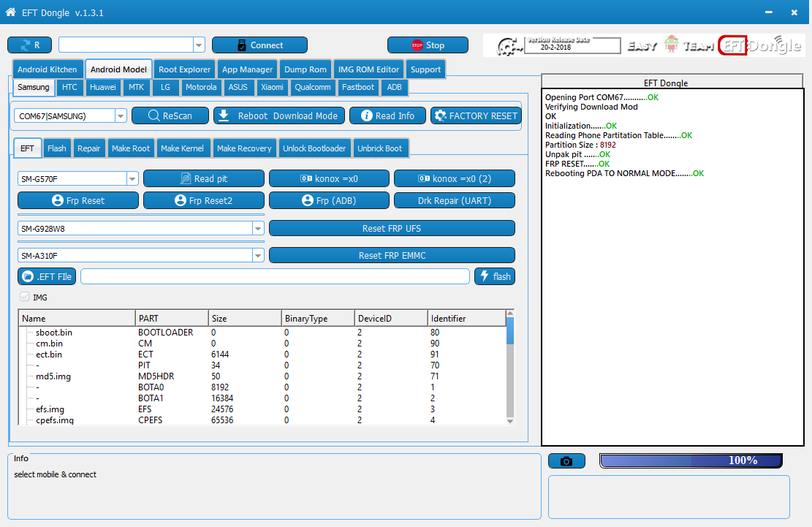The height and width of the screenshot is (527, 812).
Task: Click the red Stop button
Action: [428, 45]
